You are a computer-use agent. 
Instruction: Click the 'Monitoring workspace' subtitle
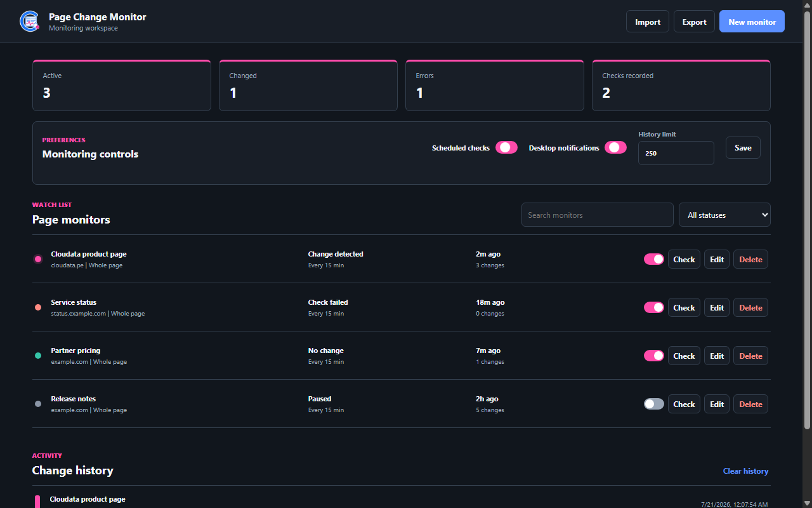(x=83, y=28)
